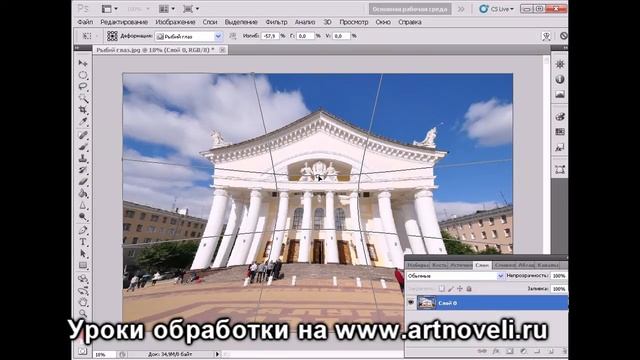Open status bar document info arrow menu

[x=217, y=354]
